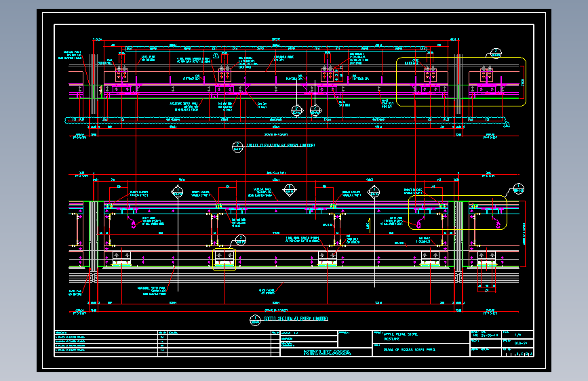Click the callout bubble above the small yellow detail box
Viewport: 588px width, 381px height.
click(x=240, y=240)
